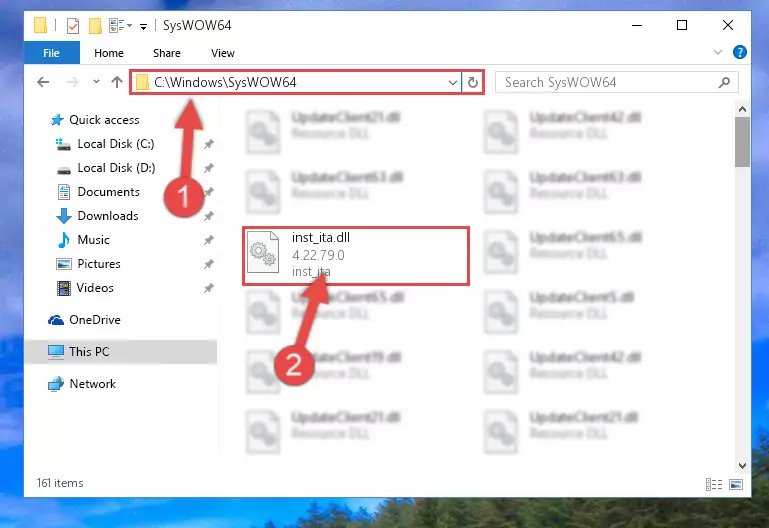Click the pin icon next to Local Disk (D:)
The width and height of the screenshot is (769, 528).
[x=208, y=168]
